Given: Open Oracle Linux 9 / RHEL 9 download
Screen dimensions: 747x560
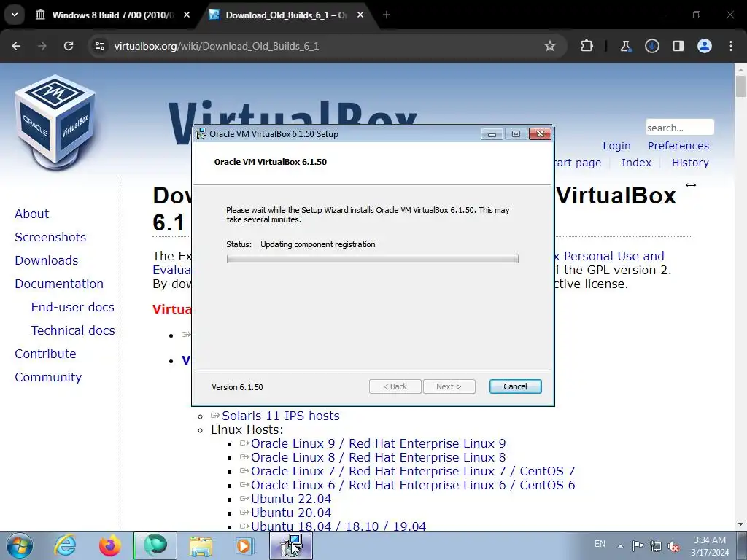Looking at the screenshot, I should click(379, 443).
